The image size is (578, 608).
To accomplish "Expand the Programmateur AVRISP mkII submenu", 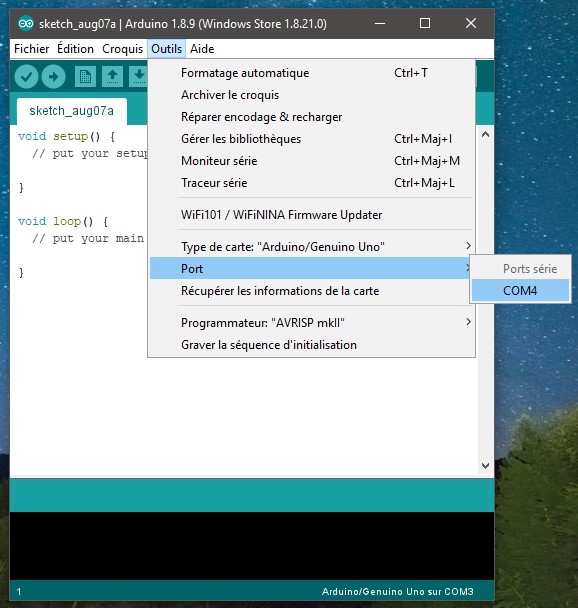I will click(x=312, y=323).
